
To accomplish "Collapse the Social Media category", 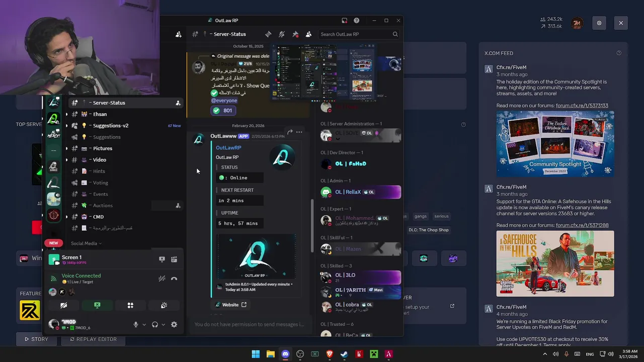I will 86,243.
